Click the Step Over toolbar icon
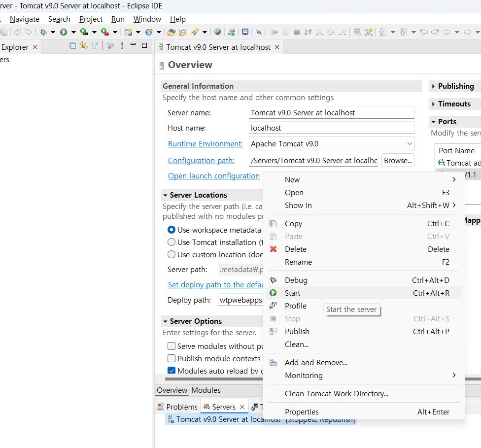The width and height of the screenshot is (481, 448). 331,32
